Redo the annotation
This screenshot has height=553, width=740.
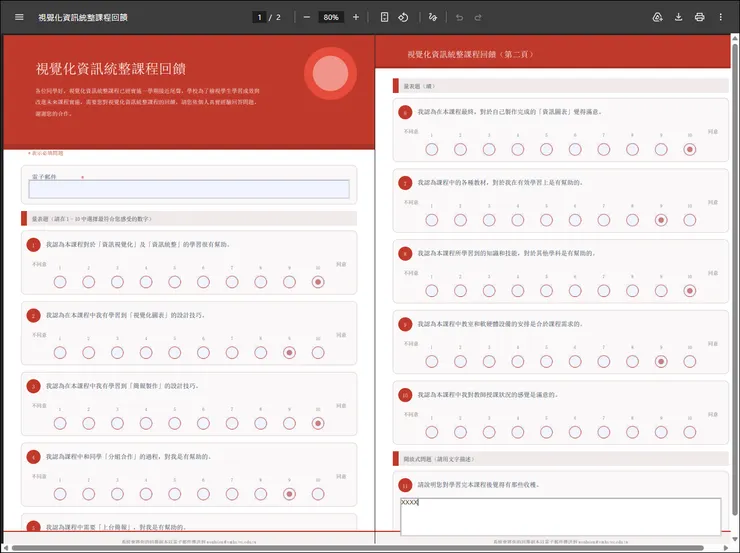click(478, 17)
